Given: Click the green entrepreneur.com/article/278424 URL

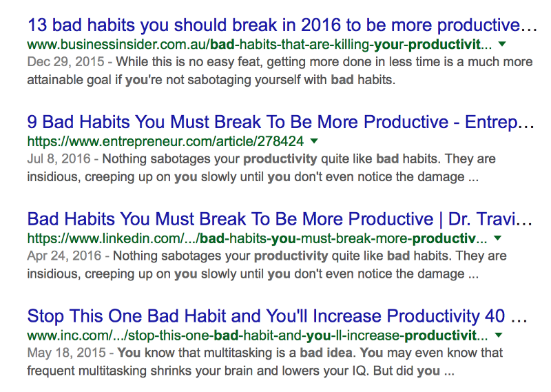Looking at the screenshot, I should coord(165,142).
